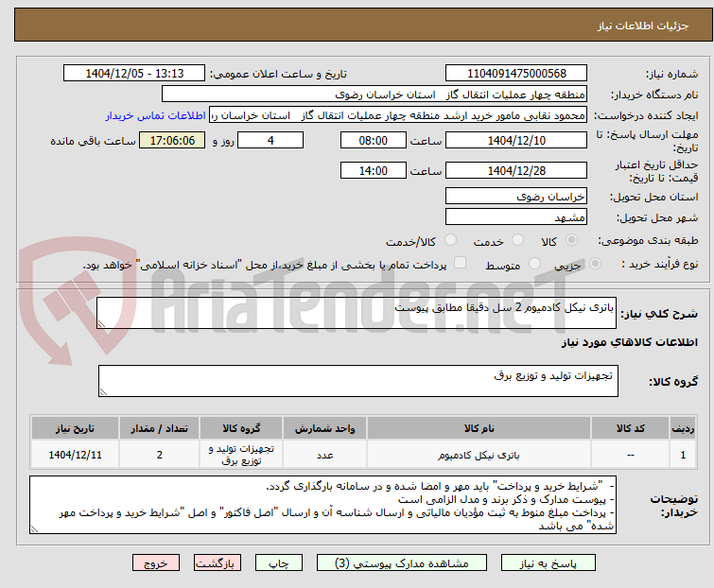Click the باتری نیکل کادمیوم table cell
The image size is (714, 588).
click(479, 454)
